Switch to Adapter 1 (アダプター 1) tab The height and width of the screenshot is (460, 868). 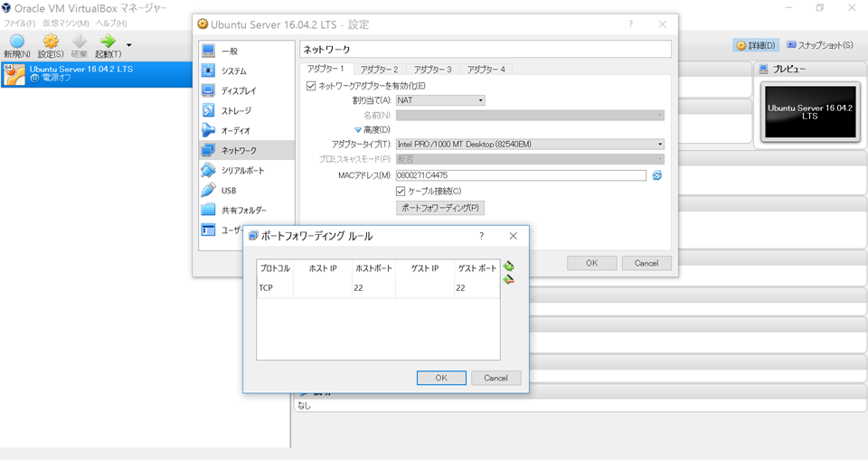[325, 69]
